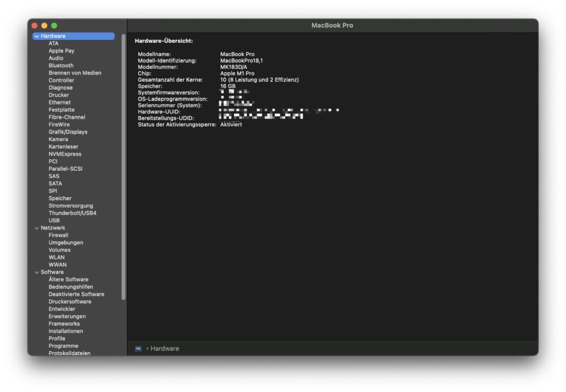This screenshot has height=392, width=566.
Task: Collapse the Netzwerk section chevron
Action: [x=36, y=228]
